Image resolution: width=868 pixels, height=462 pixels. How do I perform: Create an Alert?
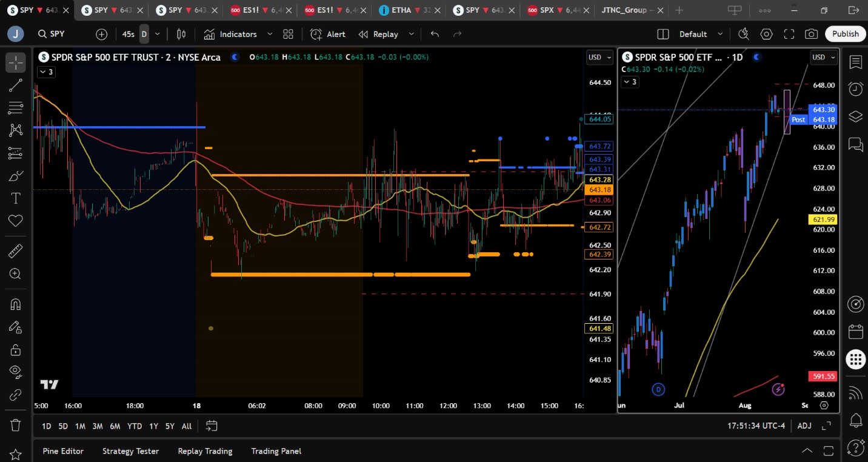coord(328,34)
